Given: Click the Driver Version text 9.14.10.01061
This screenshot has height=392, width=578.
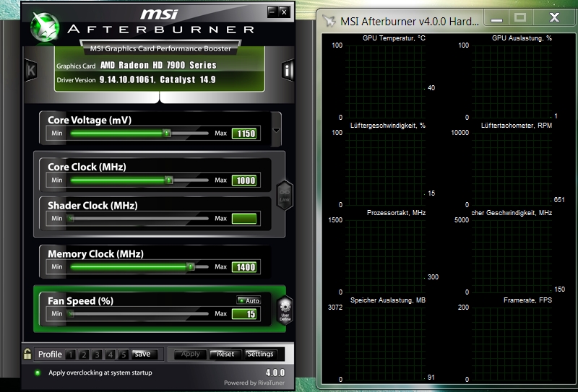Looking at the screenshot, I should click(x=127, y=79).
